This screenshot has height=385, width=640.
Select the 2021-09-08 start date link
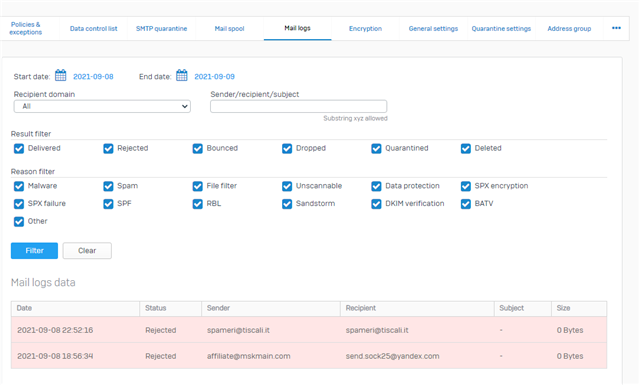[93, 77]
